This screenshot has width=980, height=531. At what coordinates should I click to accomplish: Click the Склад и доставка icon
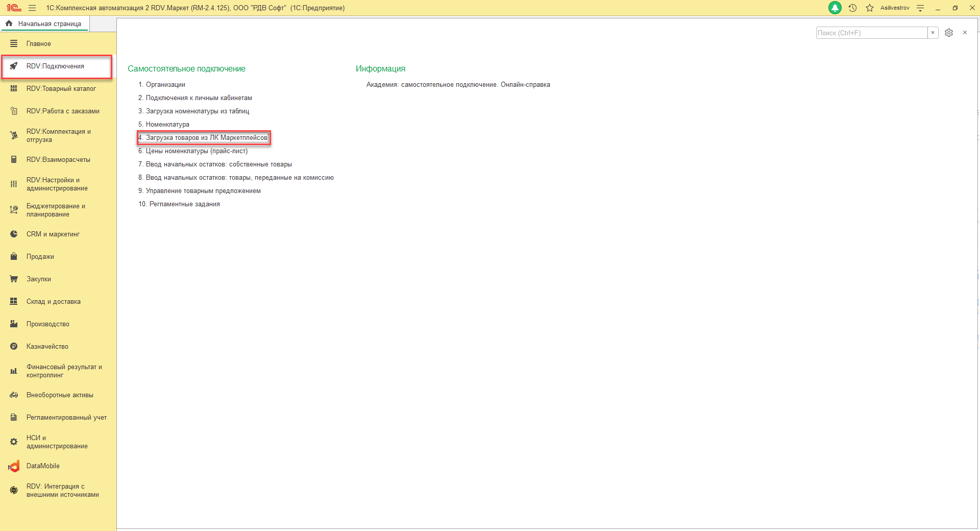(x=14, y=301)
